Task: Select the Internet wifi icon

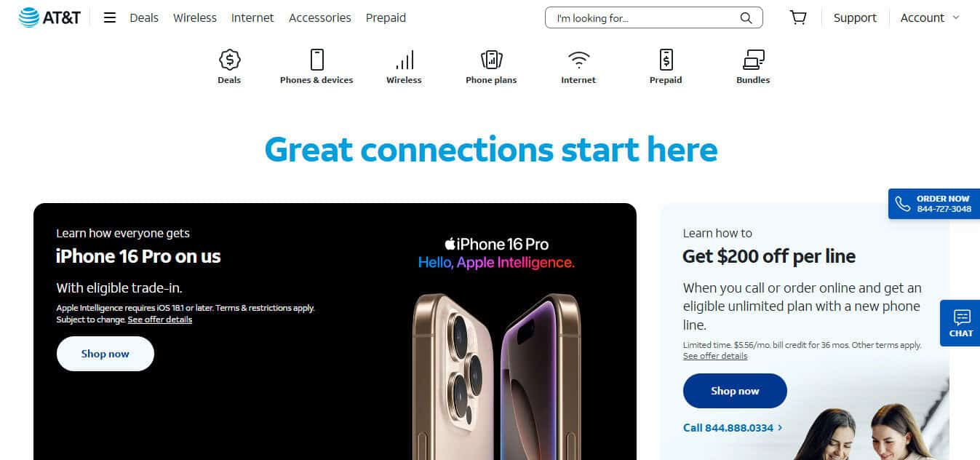Action: pyautogui.click(x=578, y=60)
